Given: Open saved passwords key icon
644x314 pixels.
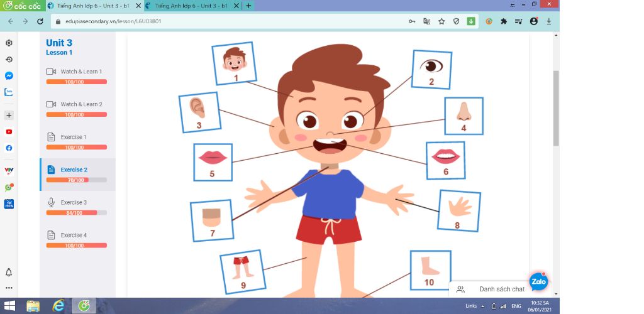Looking at the screenshot, I should tap(412, 21).
